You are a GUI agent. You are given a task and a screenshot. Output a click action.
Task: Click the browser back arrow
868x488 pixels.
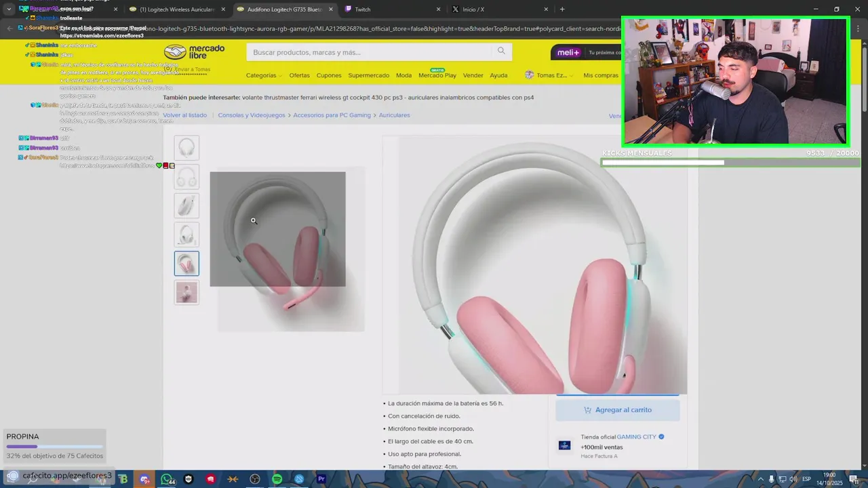click(9, 28)
